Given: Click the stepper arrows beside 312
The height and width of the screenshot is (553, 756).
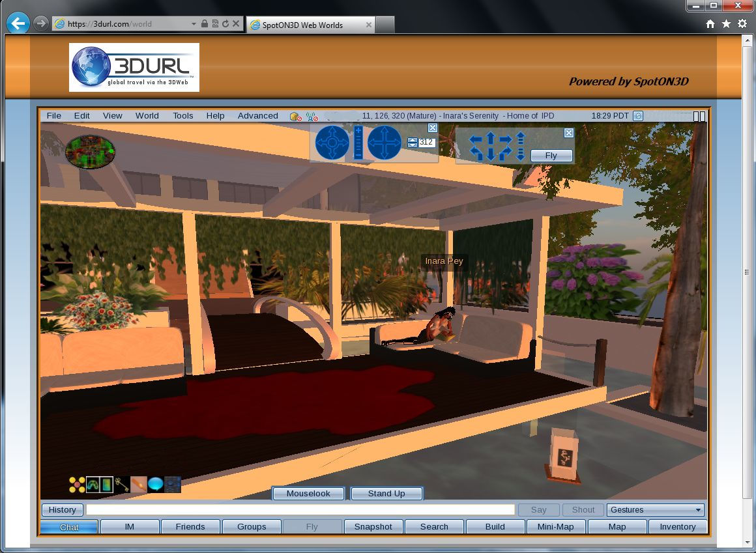Looking at the screenshot, I should click(413, 143).
